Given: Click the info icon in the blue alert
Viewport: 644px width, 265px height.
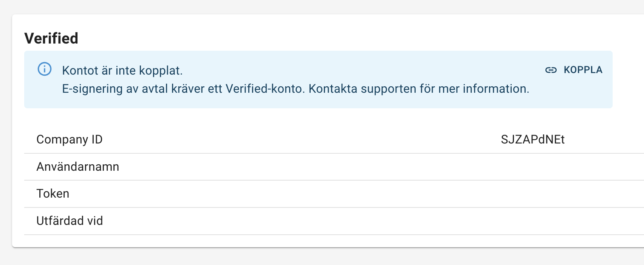Looking at the screenshot, I should point(45,69).
